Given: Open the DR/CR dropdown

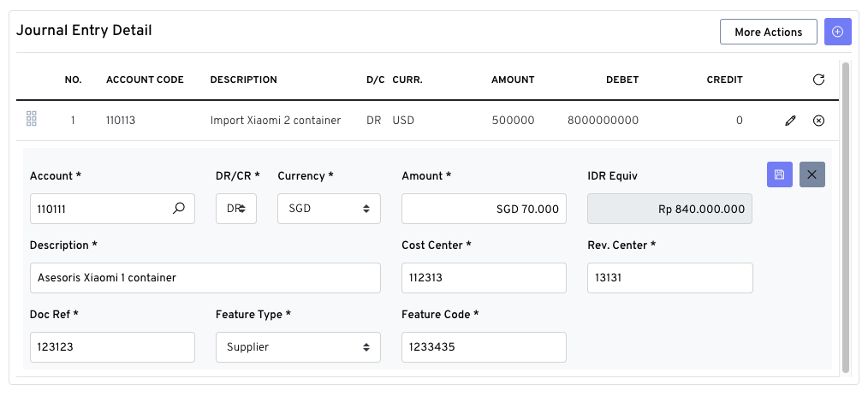Looking at the screenshot, I should tap(235, 208).
